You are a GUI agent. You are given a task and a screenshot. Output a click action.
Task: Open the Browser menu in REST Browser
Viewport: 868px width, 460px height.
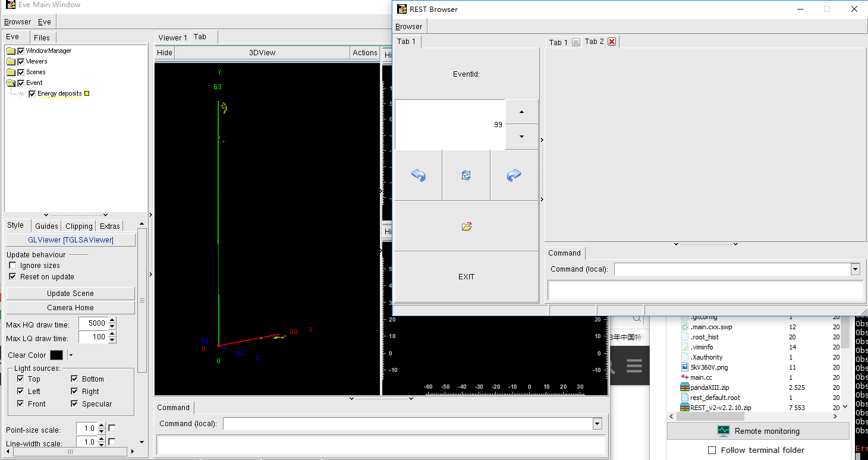[x=409, y=27]
